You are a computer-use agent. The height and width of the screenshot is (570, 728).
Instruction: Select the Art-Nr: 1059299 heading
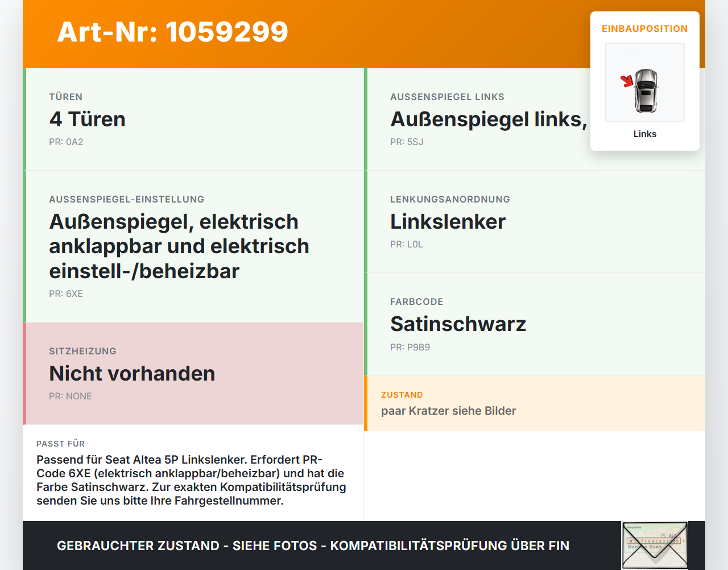coord(173,32)
